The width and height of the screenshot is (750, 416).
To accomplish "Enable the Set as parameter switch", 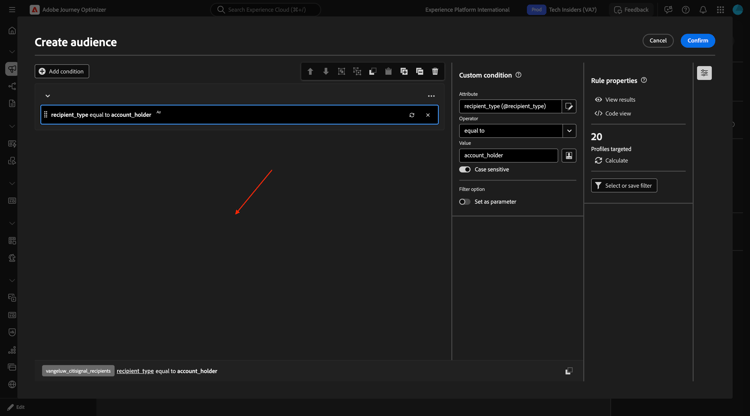I will (464, 202).
